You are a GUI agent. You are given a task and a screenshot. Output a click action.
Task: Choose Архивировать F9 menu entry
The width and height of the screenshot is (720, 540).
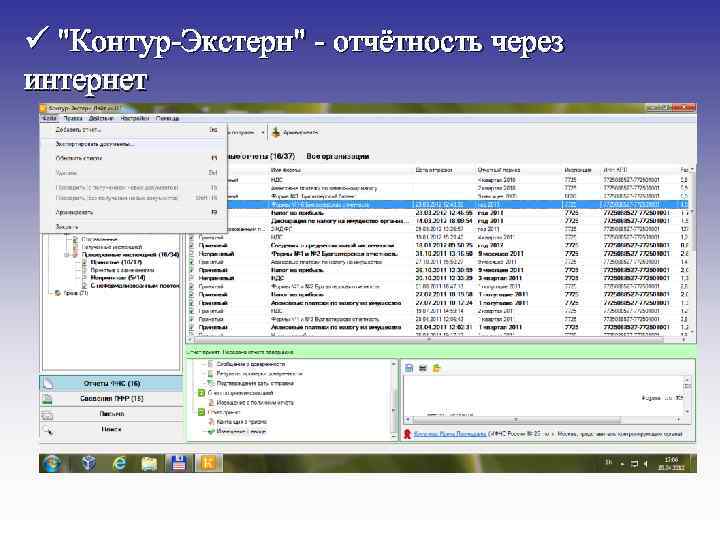tap(134, 213)
